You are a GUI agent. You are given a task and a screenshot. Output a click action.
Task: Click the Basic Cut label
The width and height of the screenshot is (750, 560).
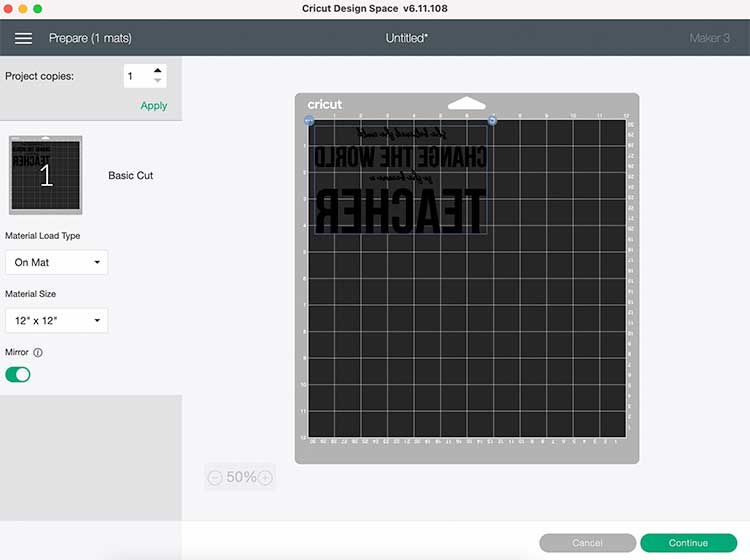click(x=131, y=176)
